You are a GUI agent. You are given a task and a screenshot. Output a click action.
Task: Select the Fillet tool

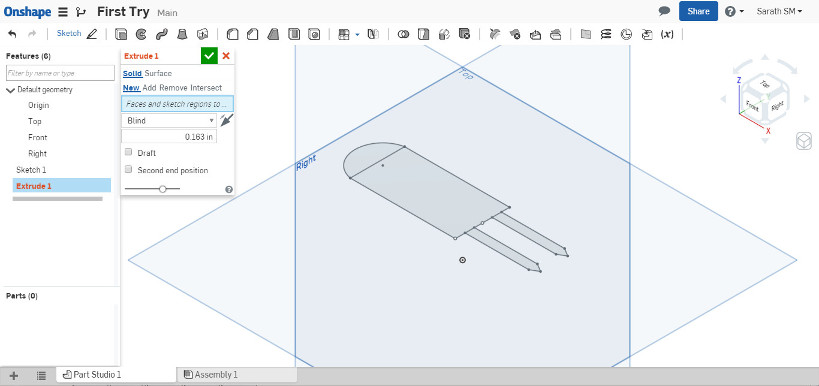[x=232, y=34]
